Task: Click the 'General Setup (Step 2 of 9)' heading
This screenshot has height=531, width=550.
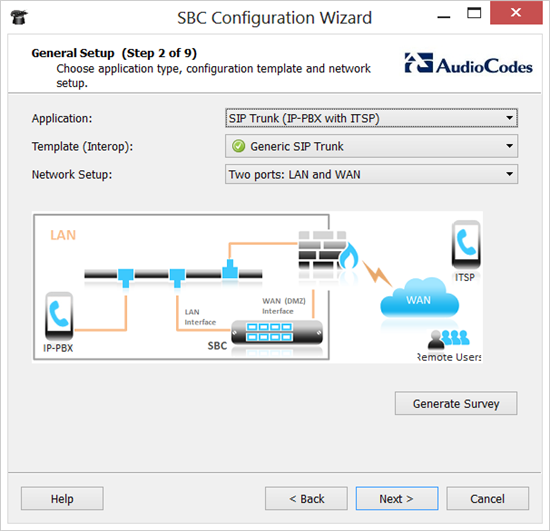Action: tap(114, 53)
